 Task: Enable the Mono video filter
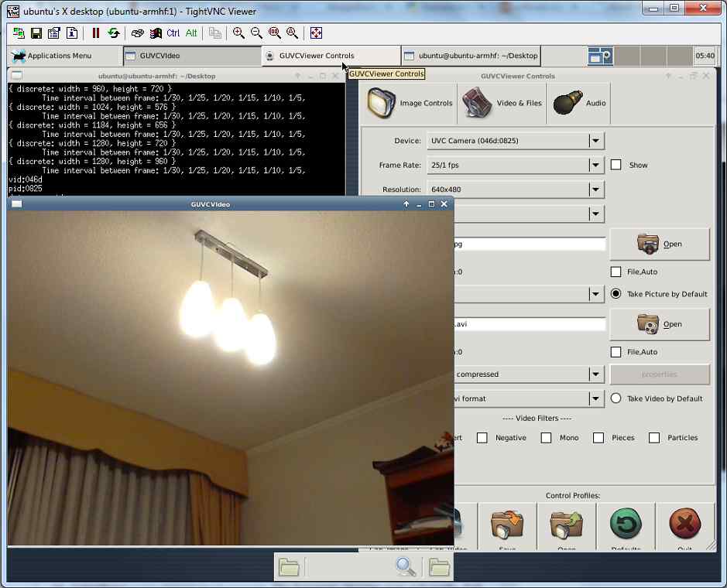pyautogui.click(x=546, y=438)
